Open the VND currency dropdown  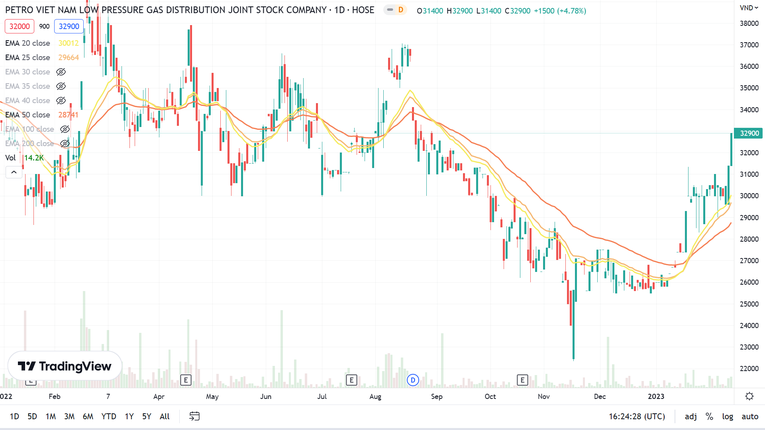point(748,8)
